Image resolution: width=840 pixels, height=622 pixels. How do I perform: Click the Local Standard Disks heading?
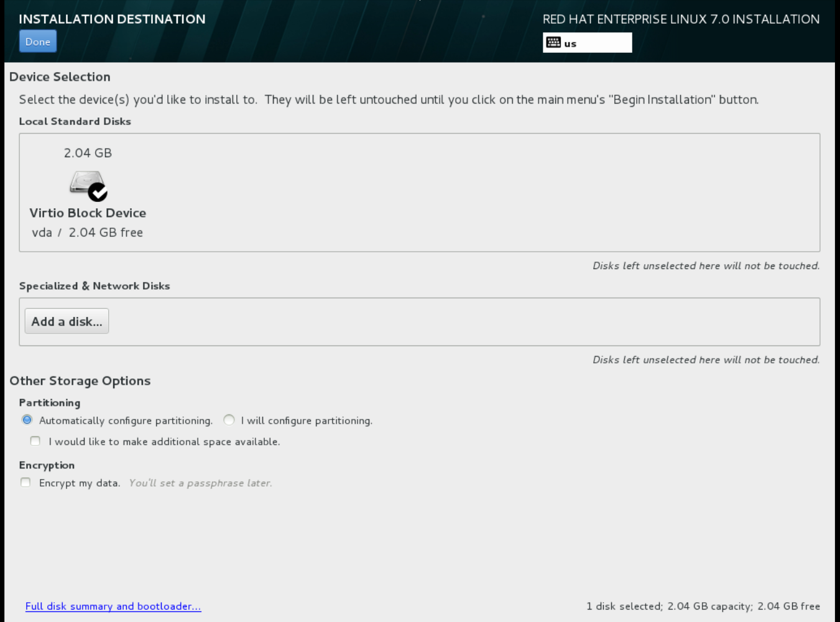click(x=75, y=121)
